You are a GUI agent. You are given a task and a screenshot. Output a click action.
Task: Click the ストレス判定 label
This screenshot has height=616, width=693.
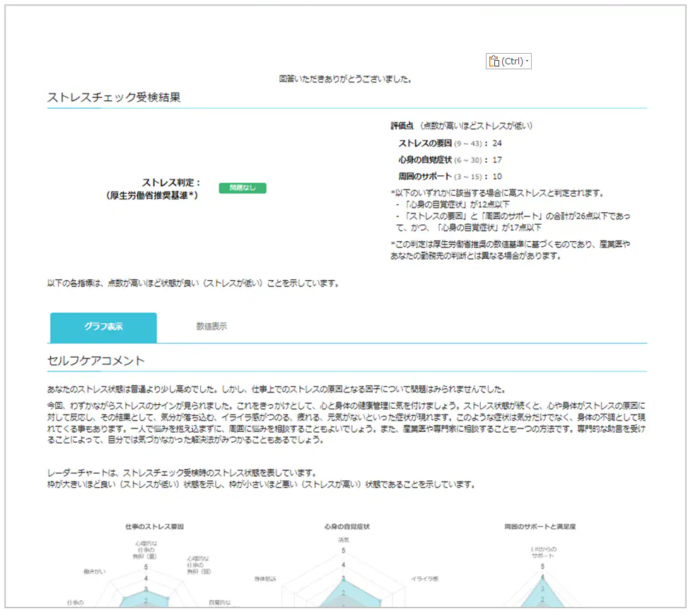pyautogui.click(x=171, y=182)
